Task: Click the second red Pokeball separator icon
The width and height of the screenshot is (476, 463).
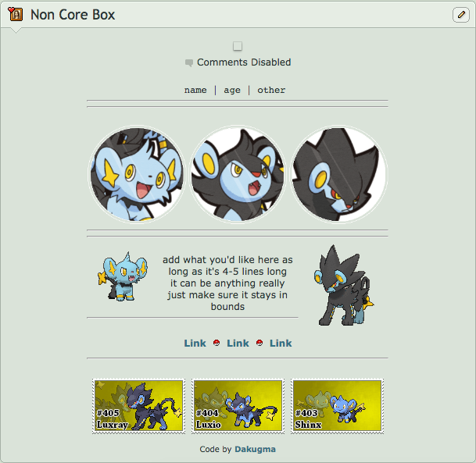Action: click(x=259, y=343)
